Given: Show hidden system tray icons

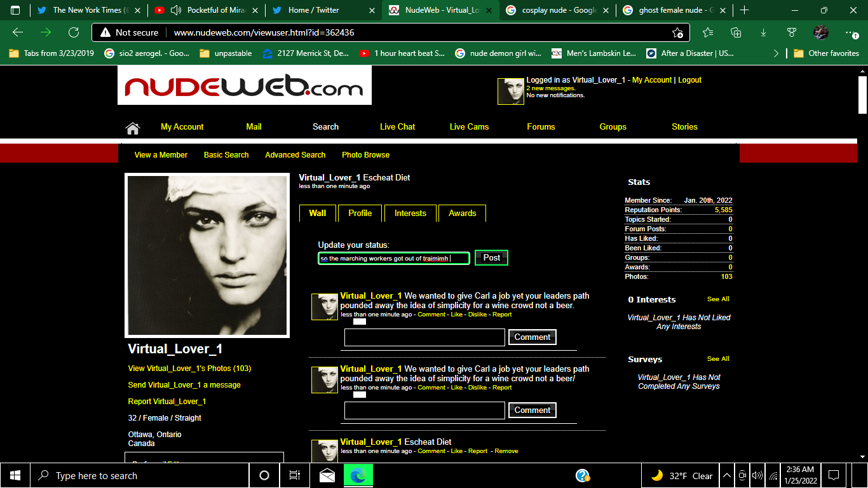Looking at the screenshot, I should click(x=726, y=475).
